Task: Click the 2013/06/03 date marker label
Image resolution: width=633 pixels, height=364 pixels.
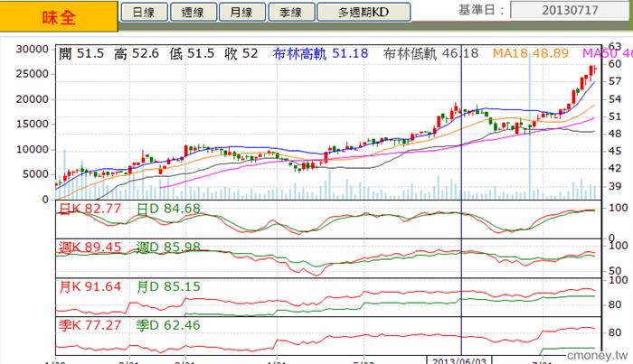Action: tap(459, 360)
